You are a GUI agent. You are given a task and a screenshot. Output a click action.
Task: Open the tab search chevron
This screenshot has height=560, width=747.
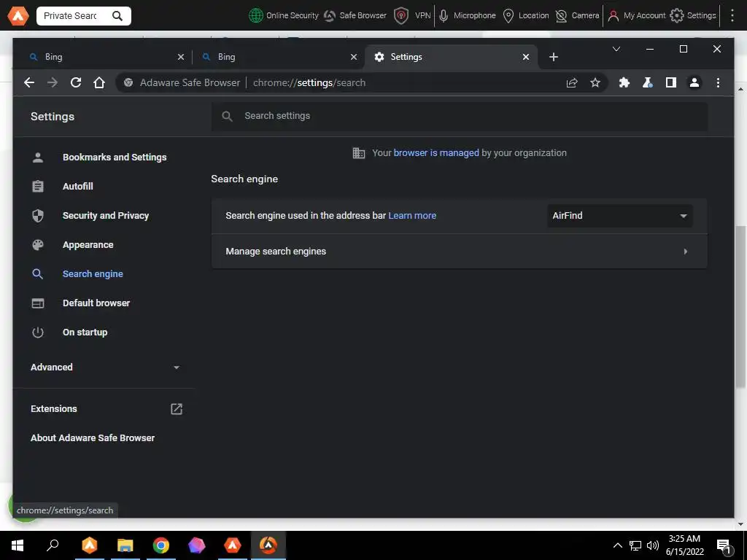(616, 49)
